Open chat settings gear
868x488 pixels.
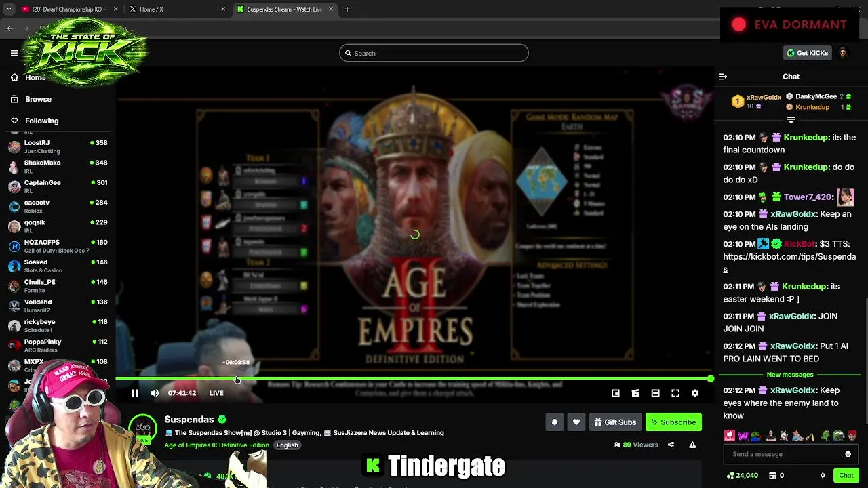tap(823, 476)
